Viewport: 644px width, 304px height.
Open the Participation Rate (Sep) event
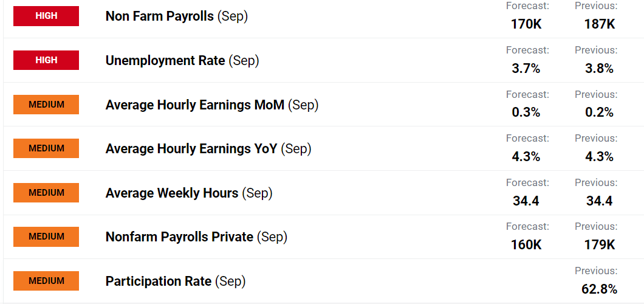tap(175, 282)
